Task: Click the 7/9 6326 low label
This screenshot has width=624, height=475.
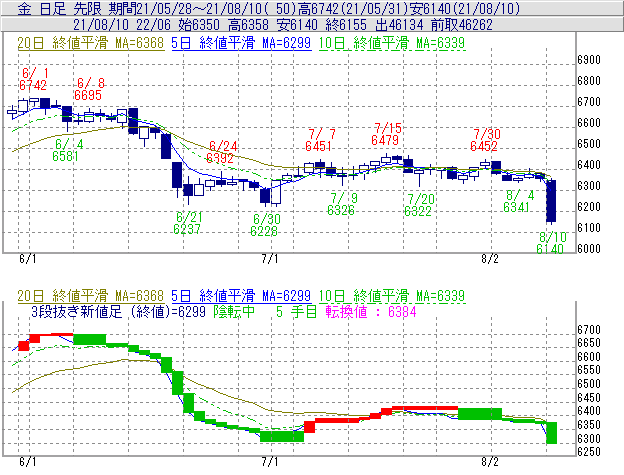Action: (342, 204)
